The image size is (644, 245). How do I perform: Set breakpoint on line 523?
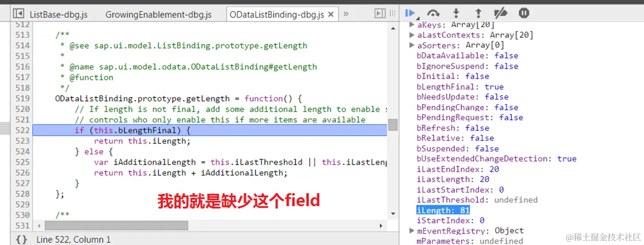click(x=22, y=141)
